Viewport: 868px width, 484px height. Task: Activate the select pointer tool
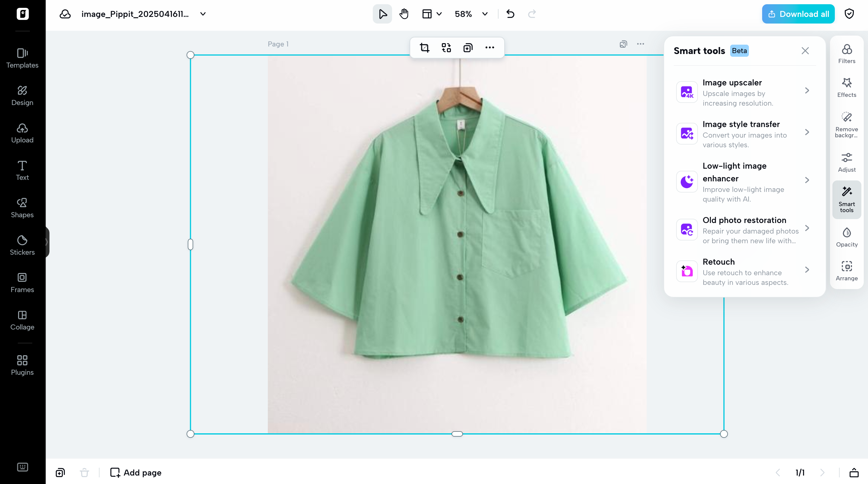[x=382, y=14]
